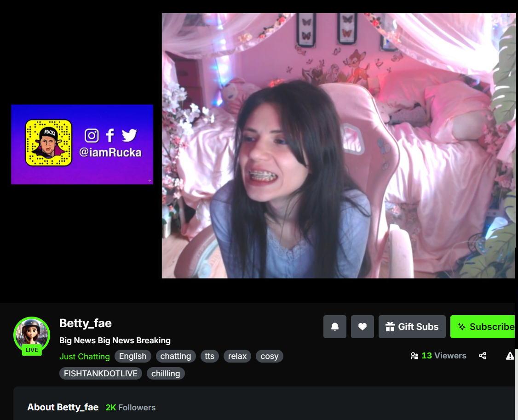Click the Twitter bird icon in the banner
This screenshot has height=420, width=518.
tap(129, 135)
